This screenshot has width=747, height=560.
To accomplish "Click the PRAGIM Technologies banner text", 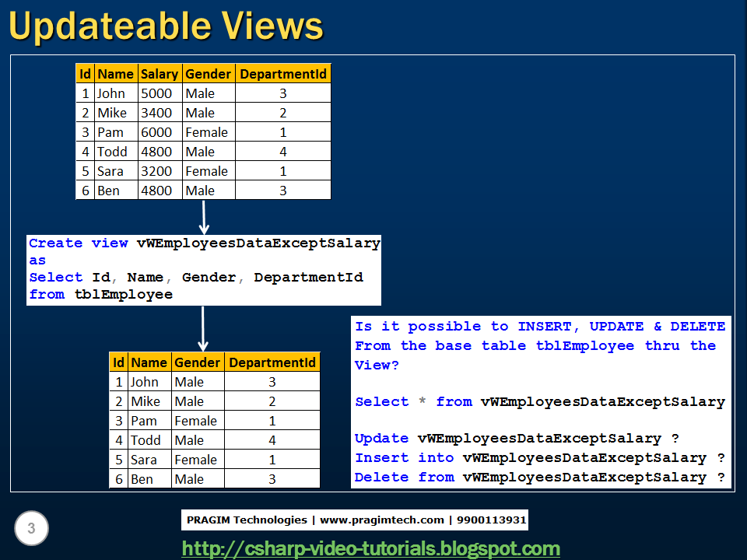I will point(354,520).
